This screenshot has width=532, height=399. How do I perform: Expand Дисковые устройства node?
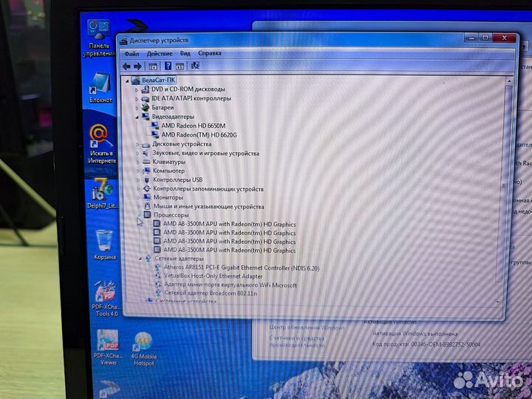(x=137, y=145)
